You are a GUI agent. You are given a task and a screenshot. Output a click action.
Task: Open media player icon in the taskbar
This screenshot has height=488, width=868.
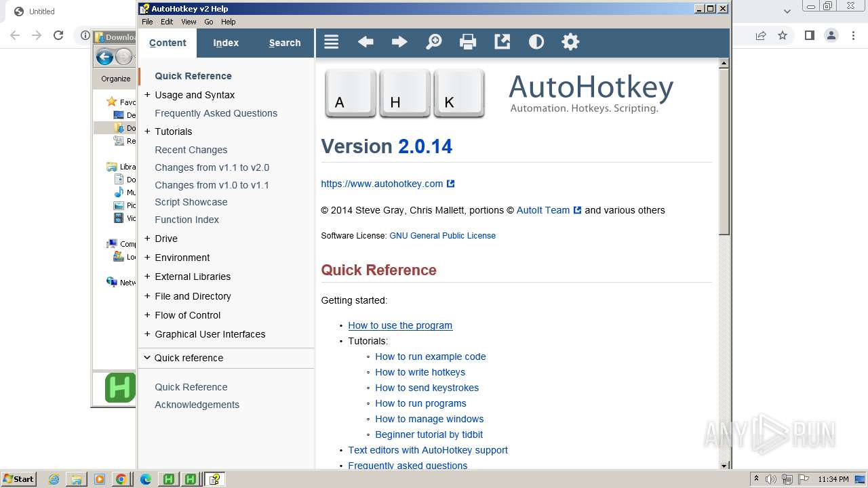[x=100, y=479]
